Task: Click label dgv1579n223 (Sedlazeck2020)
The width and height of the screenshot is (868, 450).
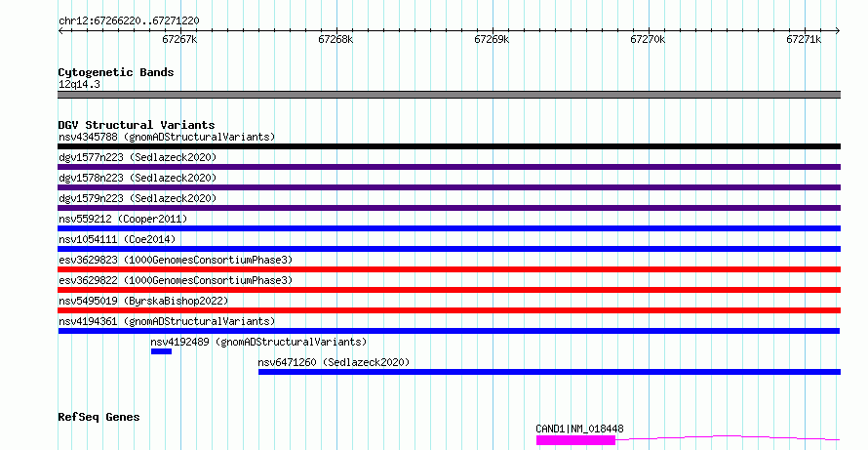Action: click(x=138, y=198)
